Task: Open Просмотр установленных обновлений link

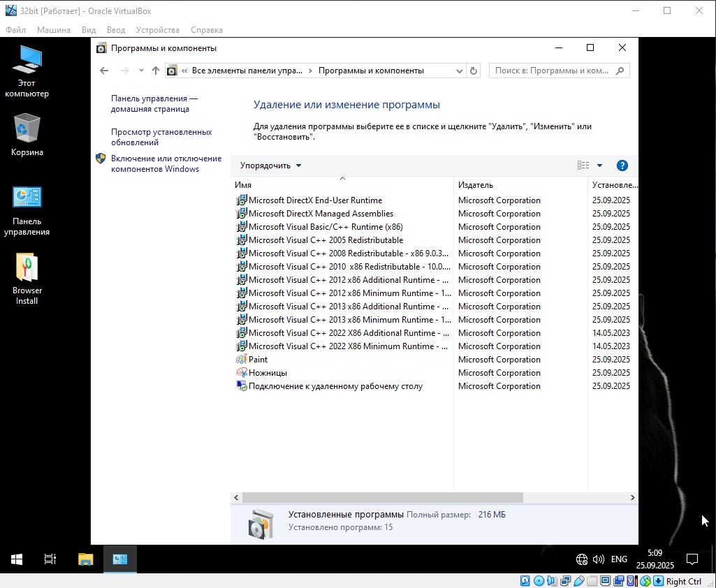Action: click(x=161, y=137)
